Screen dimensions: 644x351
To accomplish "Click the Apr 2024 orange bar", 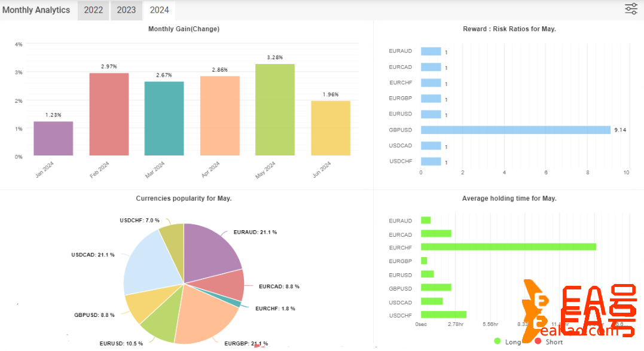I will click(219, 116).
